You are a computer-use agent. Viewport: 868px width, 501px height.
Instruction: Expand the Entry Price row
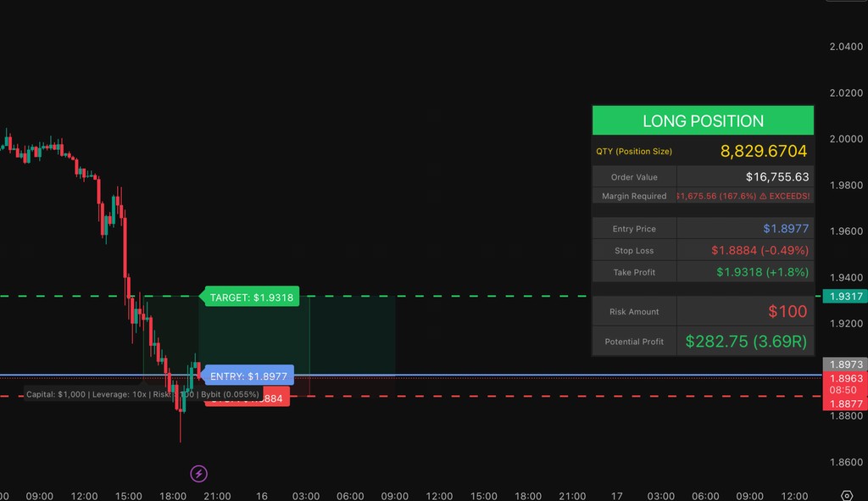634,228
